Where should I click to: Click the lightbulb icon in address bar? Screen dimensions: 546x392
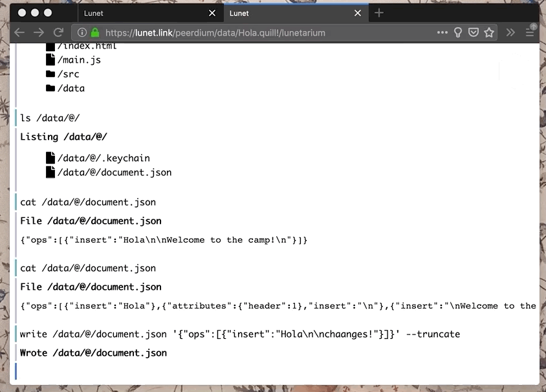point(458,32)
